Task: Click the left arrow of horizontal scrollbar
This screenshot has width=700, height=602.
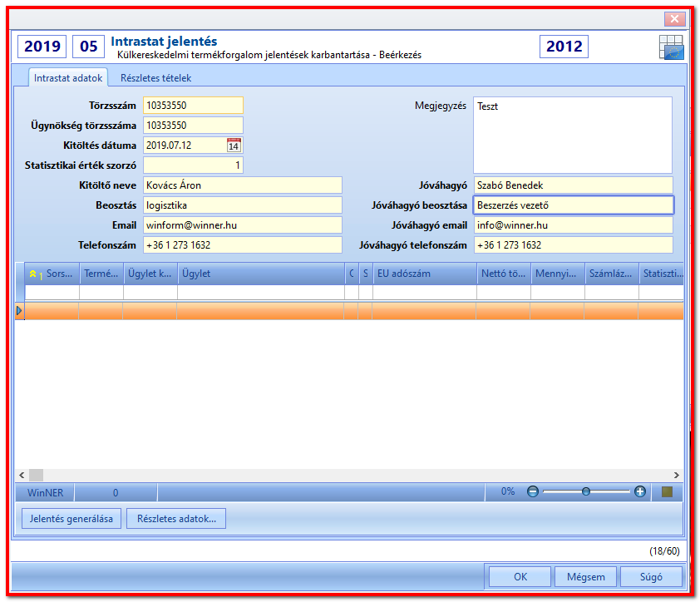Action: [x=22, y=475]
